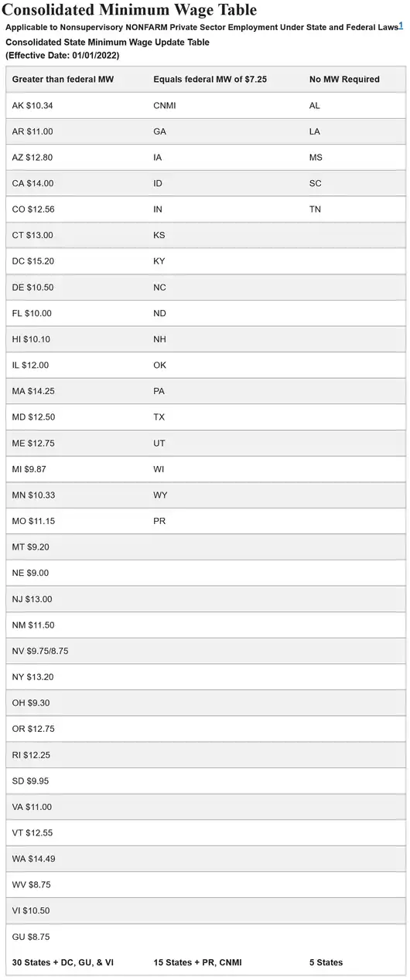Select AL under No MW Required
Viewport: 410px width, 980px height.
314,106
